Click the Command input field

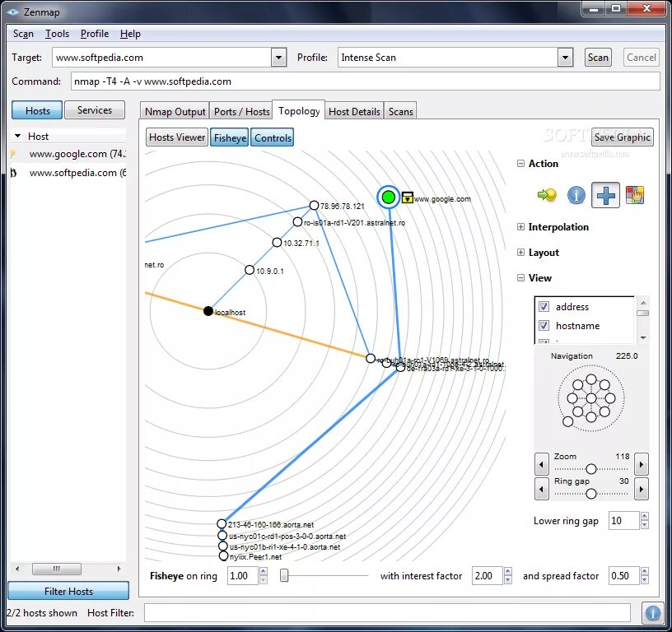pos(365,81)
